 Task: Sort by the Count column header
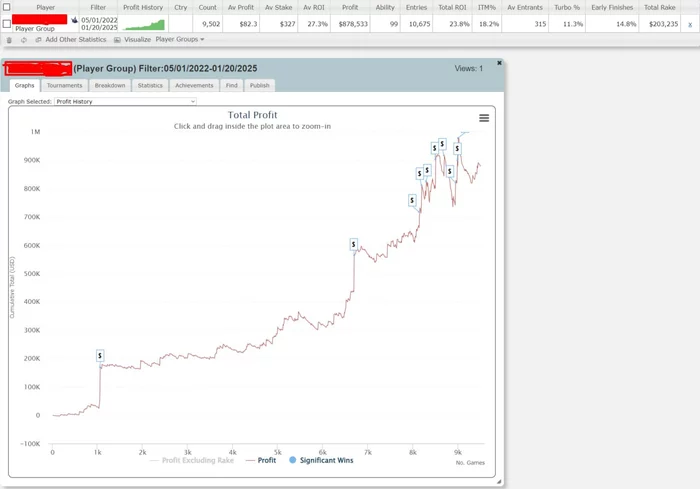[208, 7]
